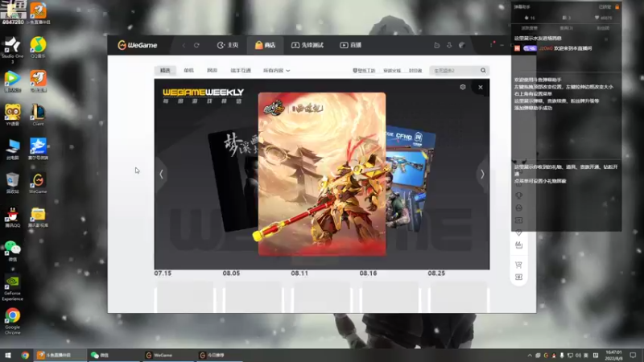Show next Weekly carousel card
Image resolution: width=644 pixels, height=362 pixels.
click(x=482, y=175)
